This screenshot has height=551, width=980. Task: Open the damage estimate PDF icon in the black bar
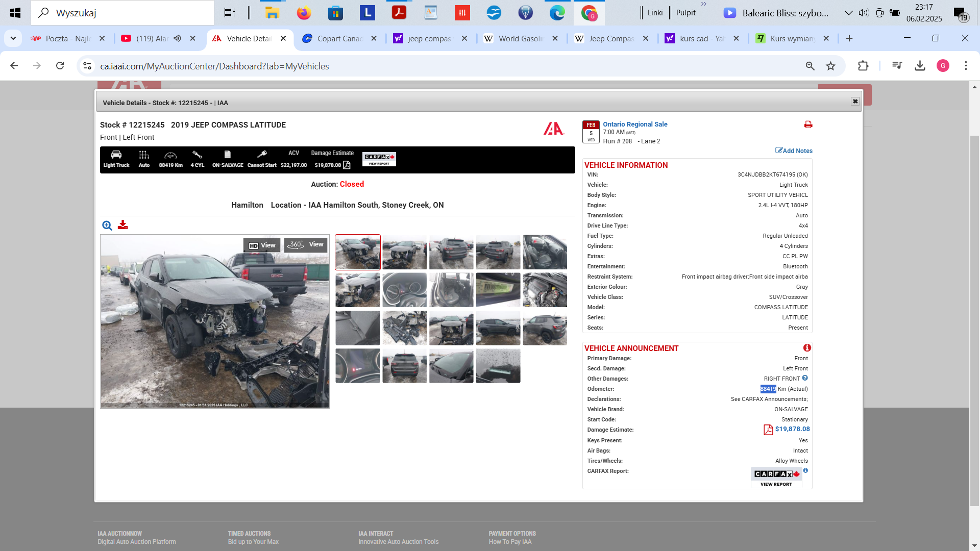click(x=347, y=165)
